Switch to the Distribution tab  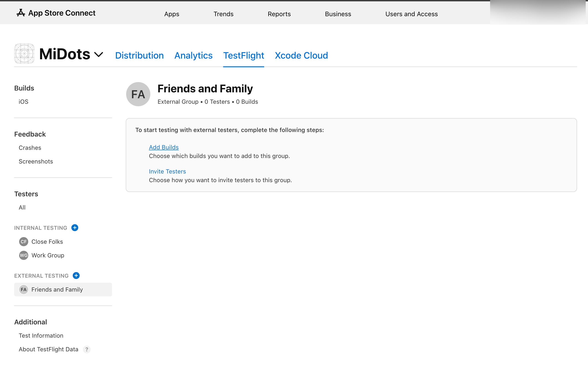click(139, 55)
